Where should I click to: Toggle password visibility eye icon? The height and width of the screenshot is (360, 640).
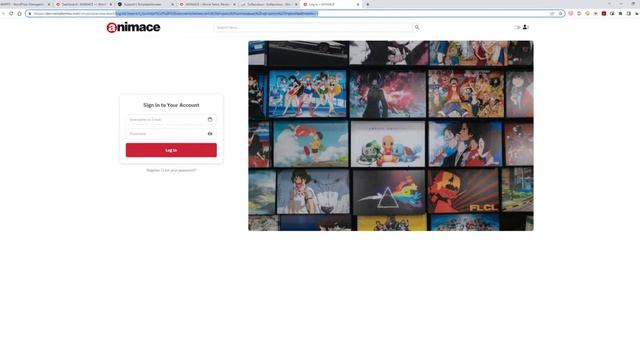(x=210, y=133)
